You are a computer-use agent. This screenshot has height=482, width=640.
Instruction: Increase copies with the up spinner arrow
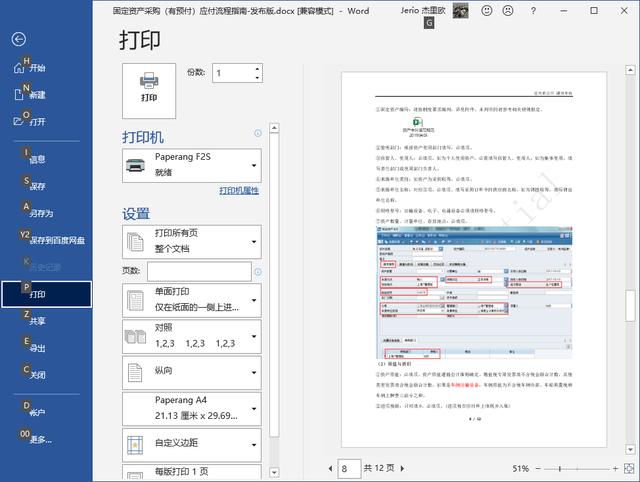point(257,69)
